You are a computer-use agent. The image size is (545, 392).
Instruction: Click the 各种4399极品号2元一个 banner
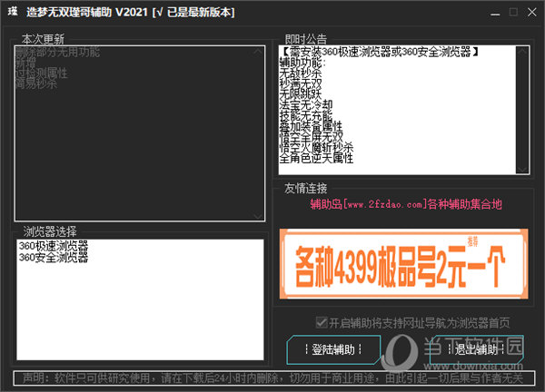403,263
